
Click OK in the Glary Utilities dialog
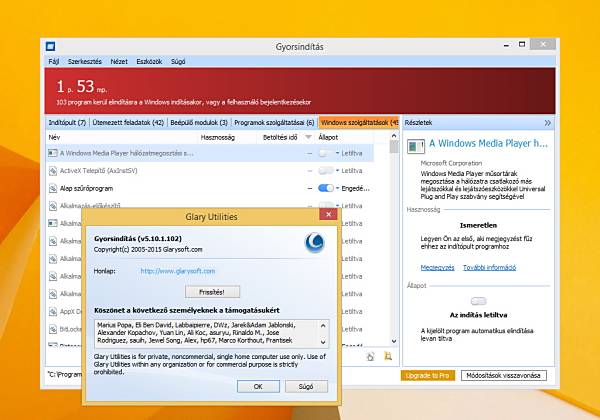tap(258, 386)
